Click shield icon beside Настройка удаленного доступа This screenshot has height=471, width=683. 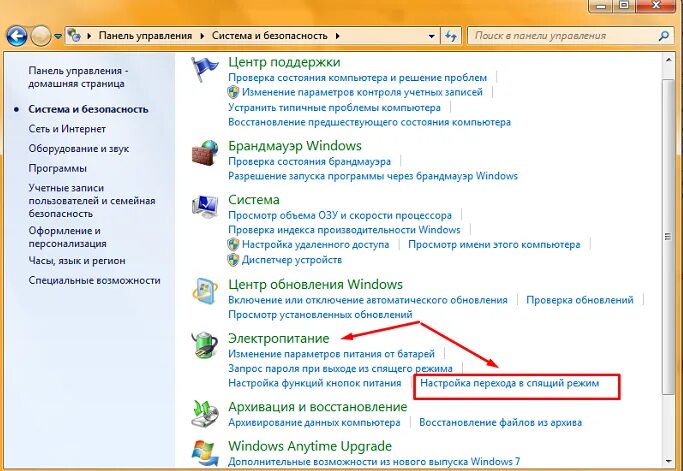pyautogui.click(x=233, y=244)
